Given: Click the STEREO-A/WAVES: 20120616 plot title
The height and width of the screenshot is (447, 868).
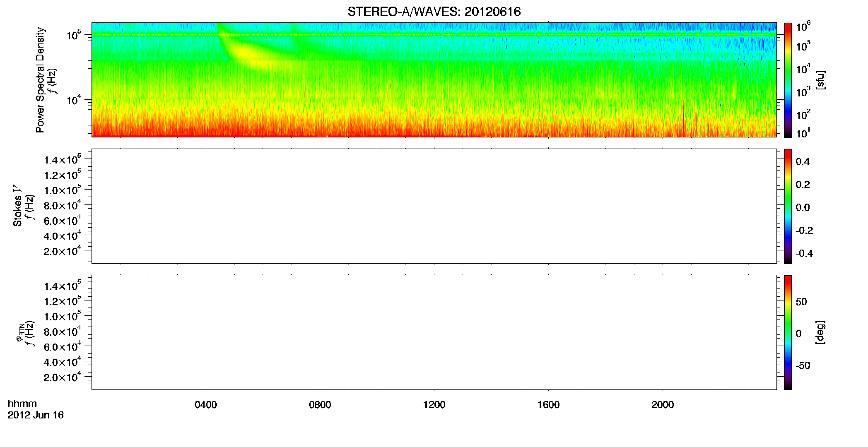Looking at the screenshot, I should click(434, 12).
